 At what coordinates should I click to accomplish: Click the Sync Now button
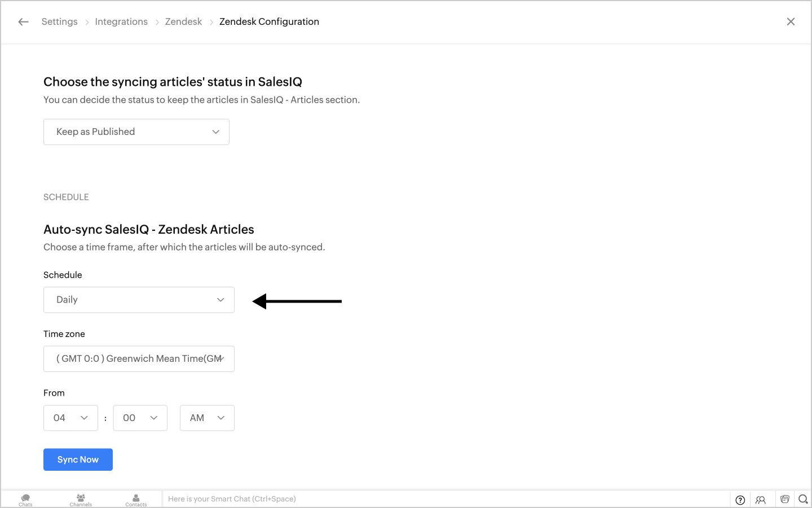pos(78,459)
